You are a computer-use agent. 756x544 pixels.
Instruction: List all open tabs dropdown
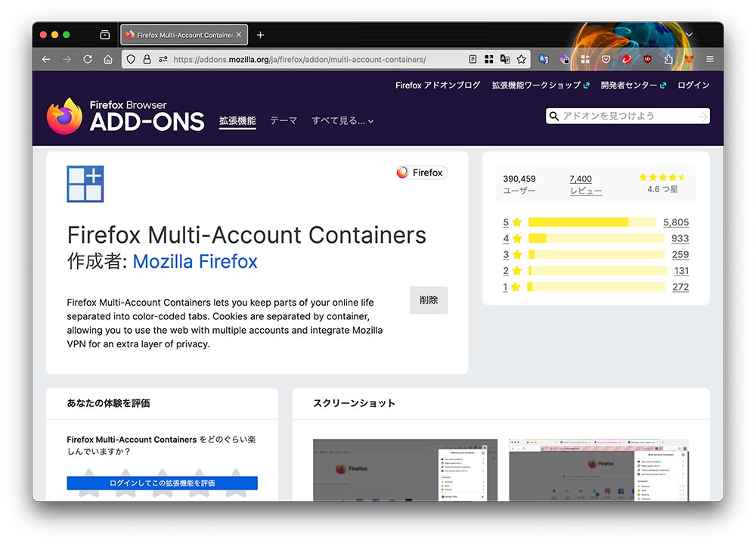coord(689,35)
